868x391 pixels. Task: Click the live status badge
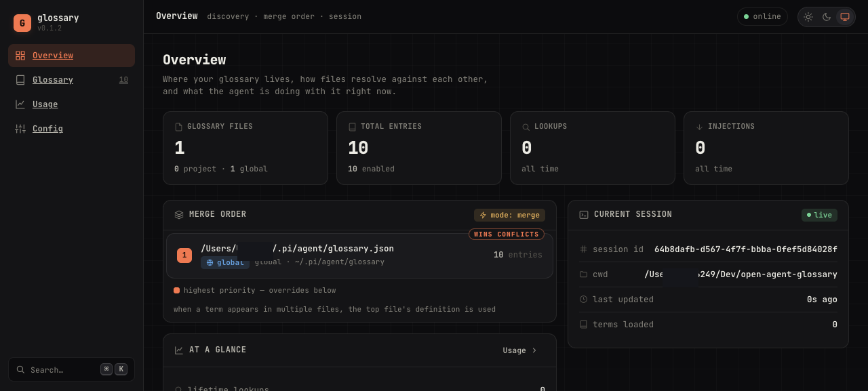coord(819,215)
